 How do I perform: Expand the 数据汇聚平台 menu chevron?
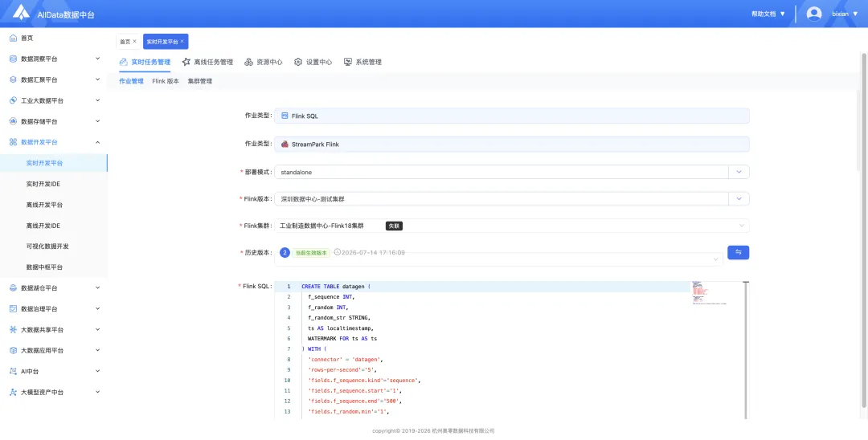pyautogui.click(x=97, y=79)
